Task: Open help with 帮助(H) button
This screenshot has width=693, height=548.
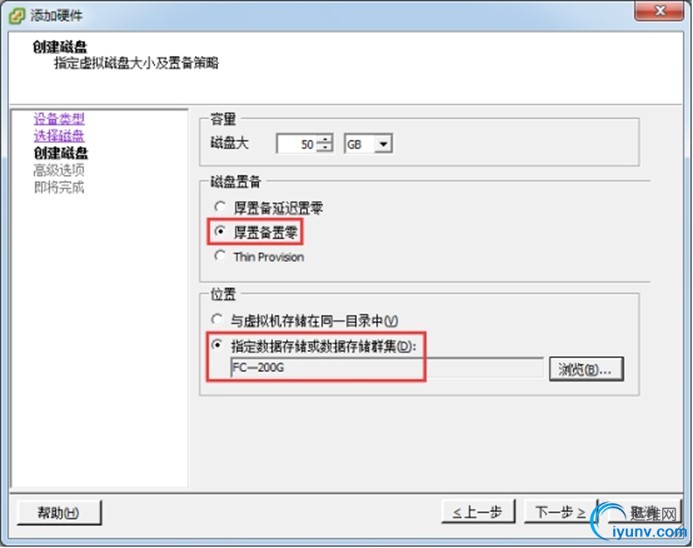Action: pyautogui.click(x=59, y=513)
